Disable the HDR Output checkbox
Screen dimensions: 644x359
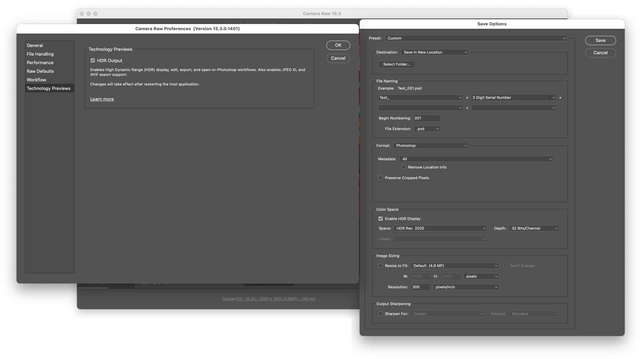[92, 60]
